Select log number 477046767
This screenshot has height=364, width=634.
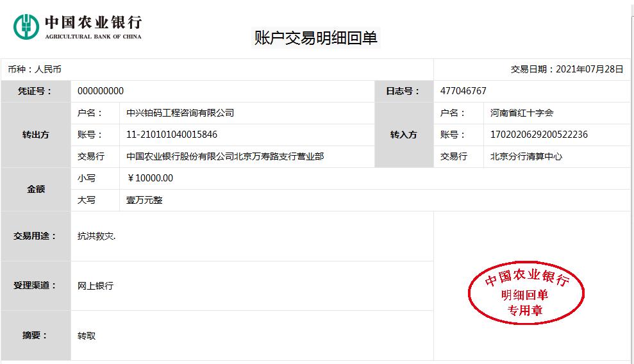tap(463, 91)
